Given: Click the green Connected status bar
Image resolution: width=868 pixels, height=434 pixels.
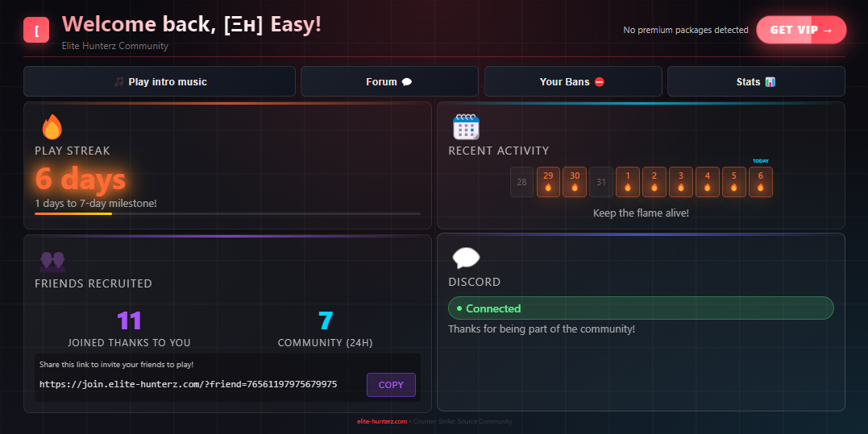Looking at the screenshot, I should click(x=640, y=308).
